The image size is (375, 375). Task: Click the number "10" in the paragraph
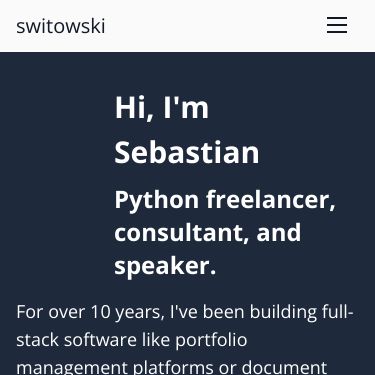point(100,312)
